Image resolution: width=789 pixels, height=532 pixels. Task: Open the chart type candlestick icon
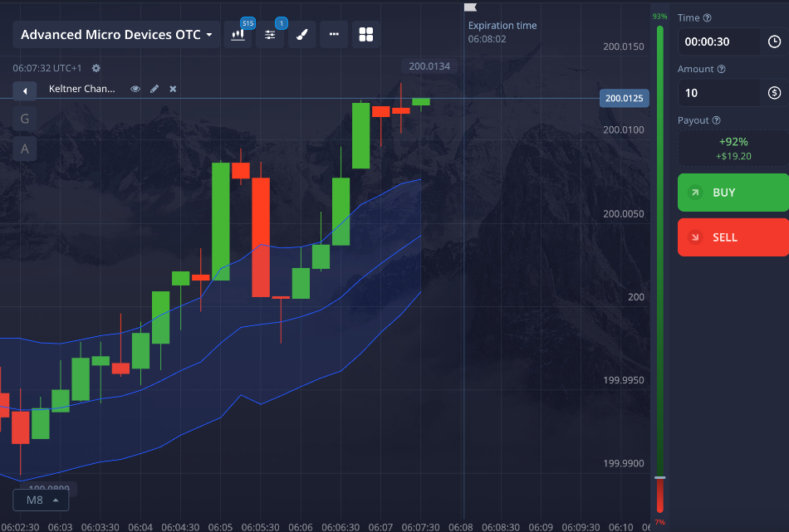238,35
